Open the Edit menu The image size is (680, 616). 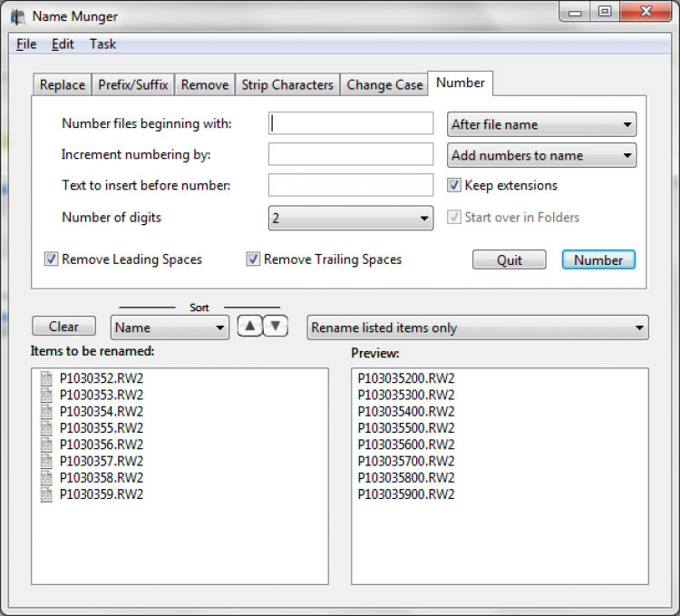[x=63, y=44]
